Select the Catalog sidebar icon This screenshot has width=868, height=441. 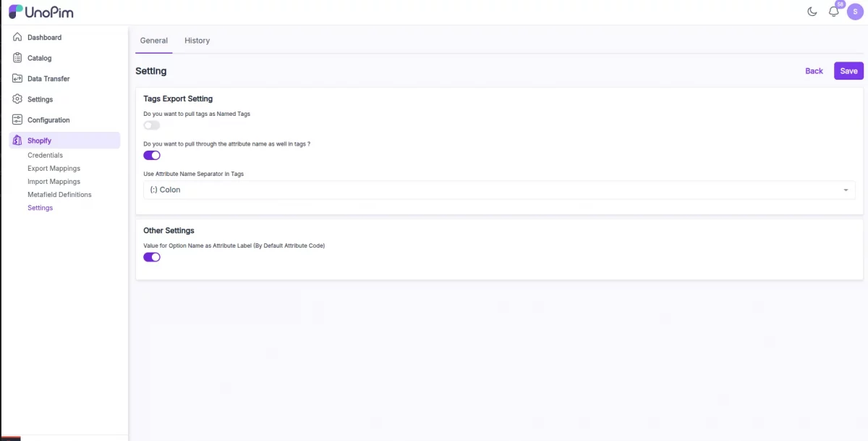tap(17, 58)
